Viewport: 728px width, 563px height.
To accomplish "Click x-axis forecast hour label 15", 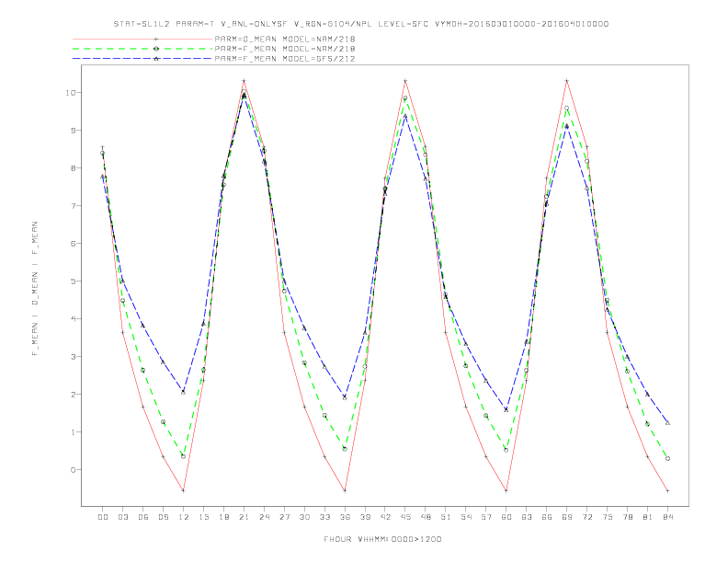I will coord(203,517).
